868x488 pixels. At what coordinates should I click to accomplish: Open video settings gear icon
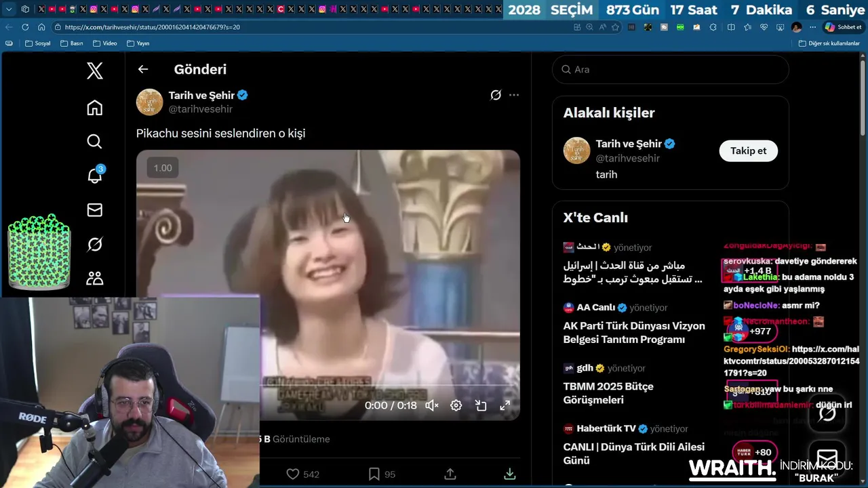click(x=456, y=405)
